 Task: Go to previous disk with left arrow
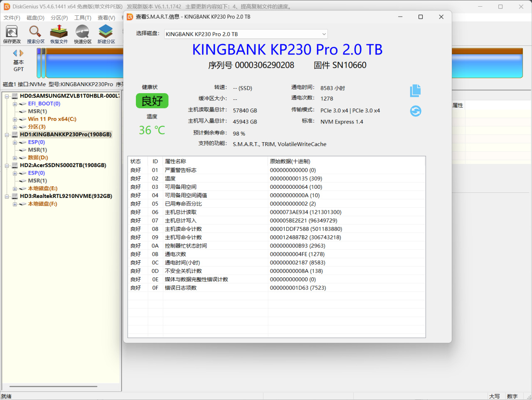pos(15,53)
